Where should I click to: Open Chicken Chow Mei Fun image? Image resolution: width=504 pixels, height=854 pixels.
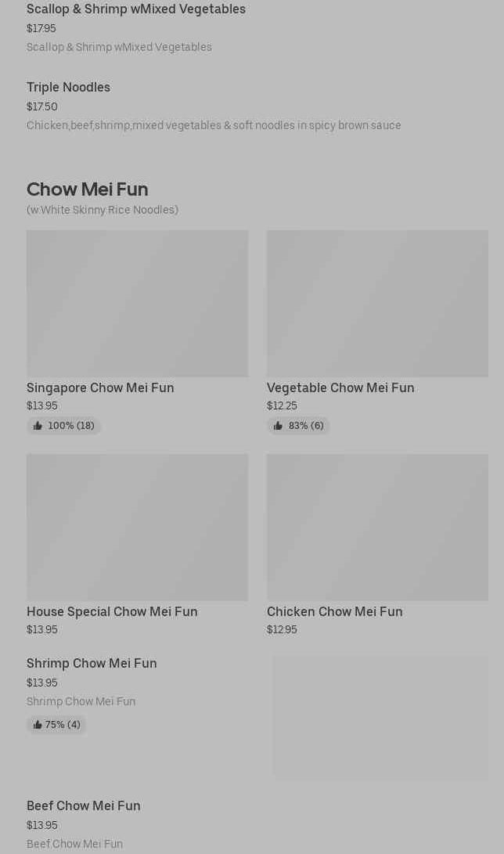point(377,527)
